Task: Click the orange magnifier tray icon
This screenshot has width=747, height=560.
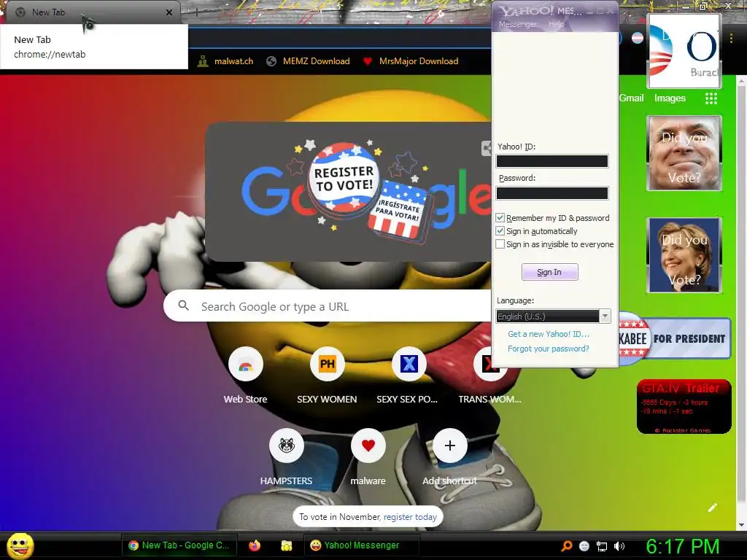Action: pyautogui.click(x=567, y=546)
